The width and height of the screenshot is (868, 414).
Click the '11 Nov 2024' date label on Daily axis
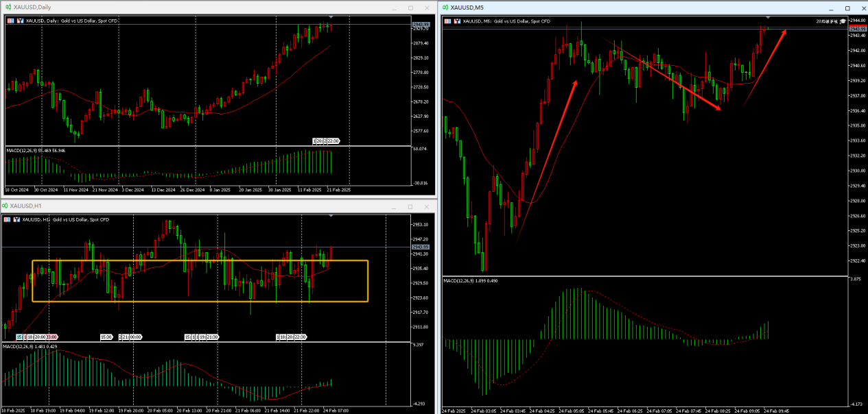click(75, 190)
